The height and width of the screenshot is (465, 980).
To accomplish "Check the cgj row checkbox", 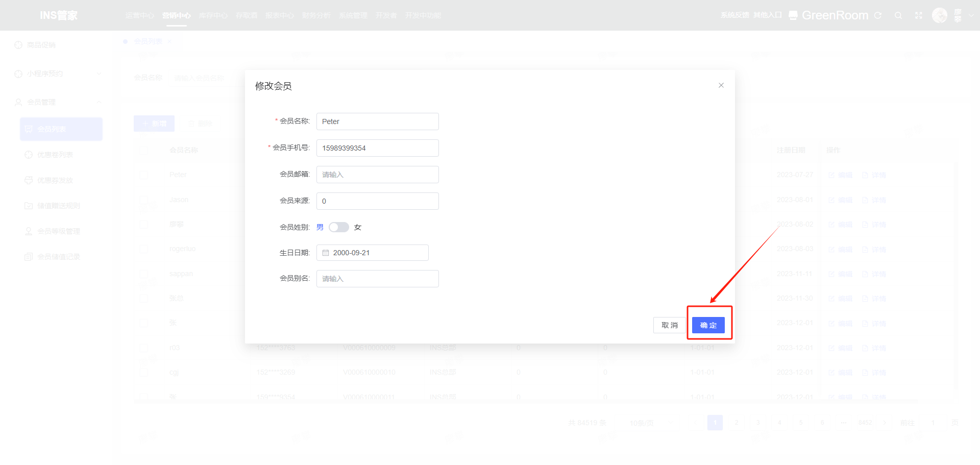I will 143,372.
